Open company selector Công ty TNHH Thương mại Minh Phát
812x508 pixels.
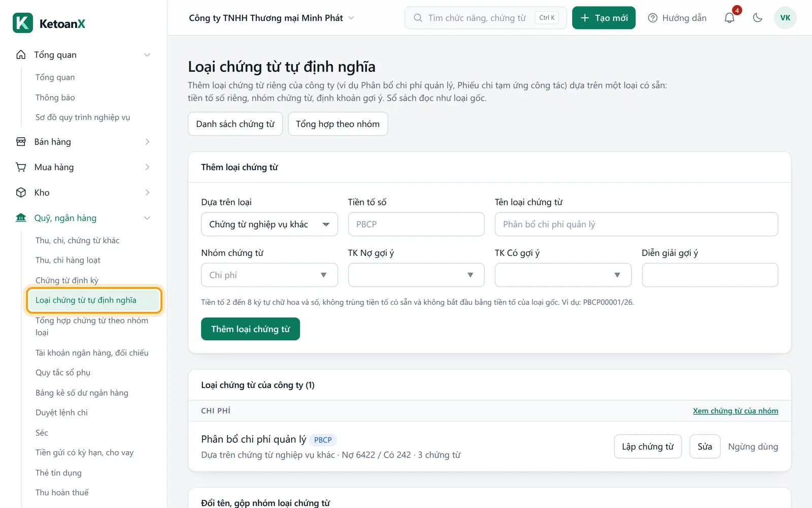pos(272,18)
